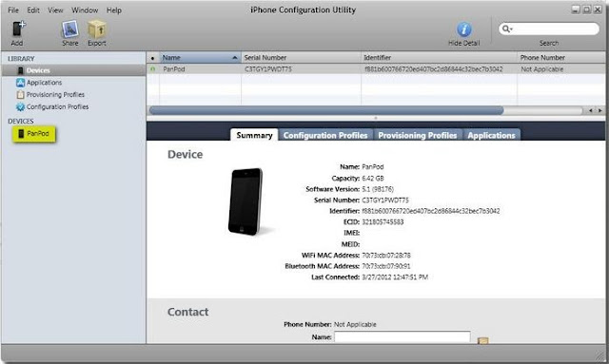Screen dimensions: 609x364
Task: Click the scrollbar right arrow
Action: pyautogui.click(x=600, y=110)
